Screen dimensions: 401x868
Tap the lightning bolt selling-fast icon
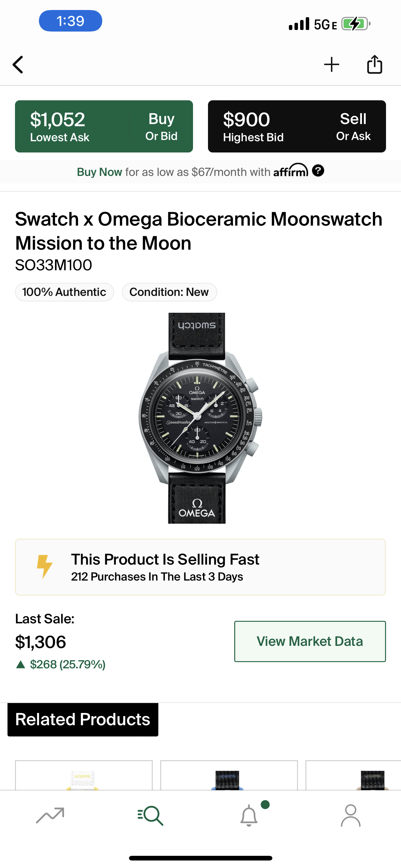point(44,567)
